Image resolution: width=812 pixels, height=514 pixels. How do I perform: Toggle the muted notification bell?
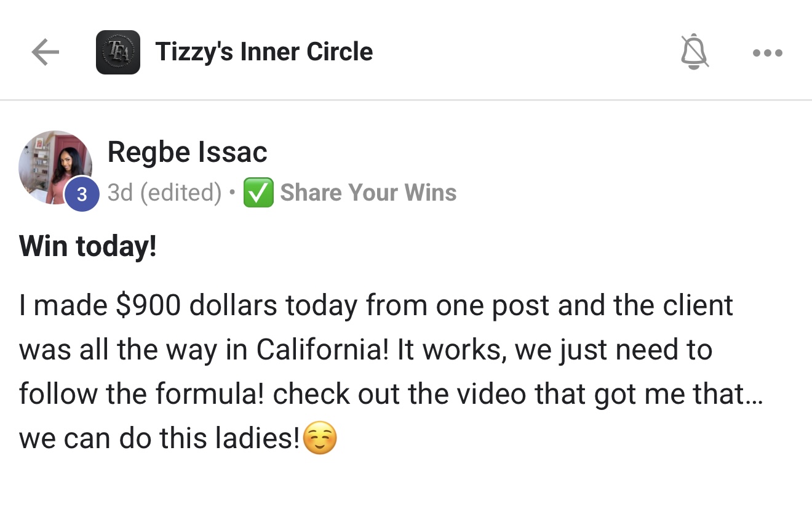pos(694,52)
